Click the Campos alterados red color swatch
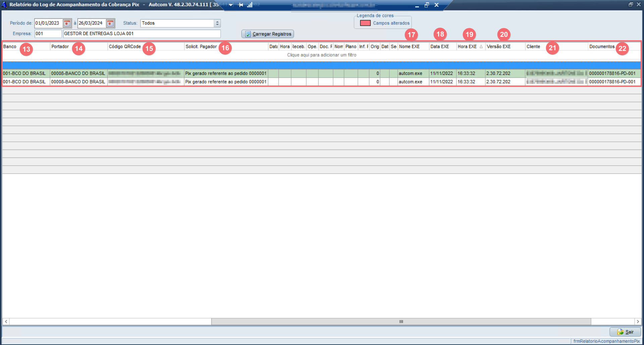Viewport: 644px width, 345px height. (x=365, y=23)
